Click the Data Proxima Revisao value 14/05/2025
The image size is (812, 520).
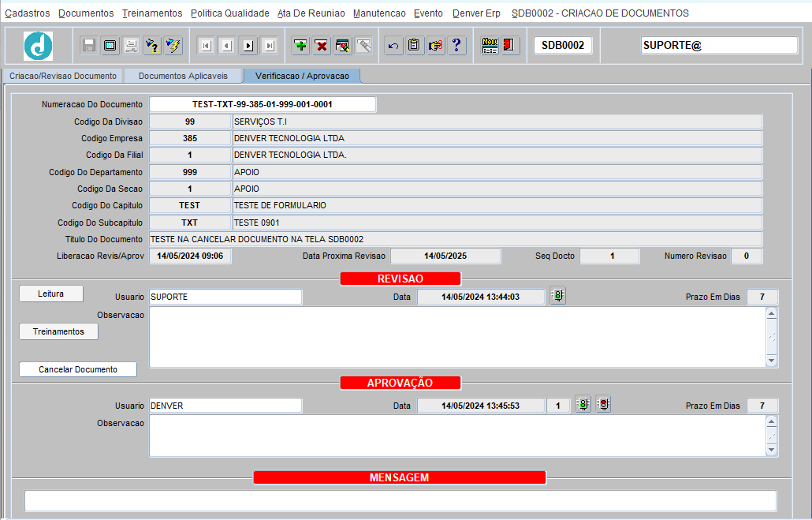tap(445, 256)
